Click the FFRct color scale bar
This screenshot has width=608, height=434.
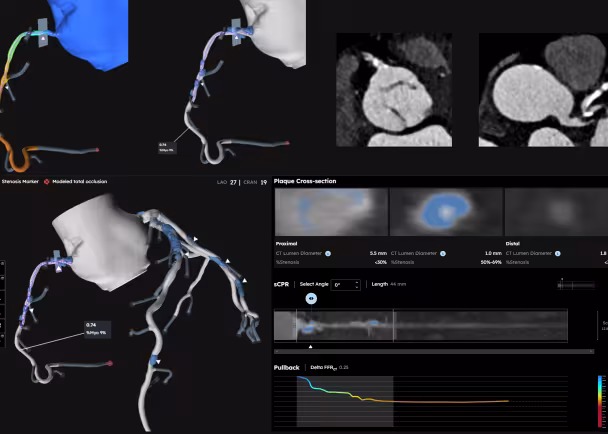pos(601,401)
